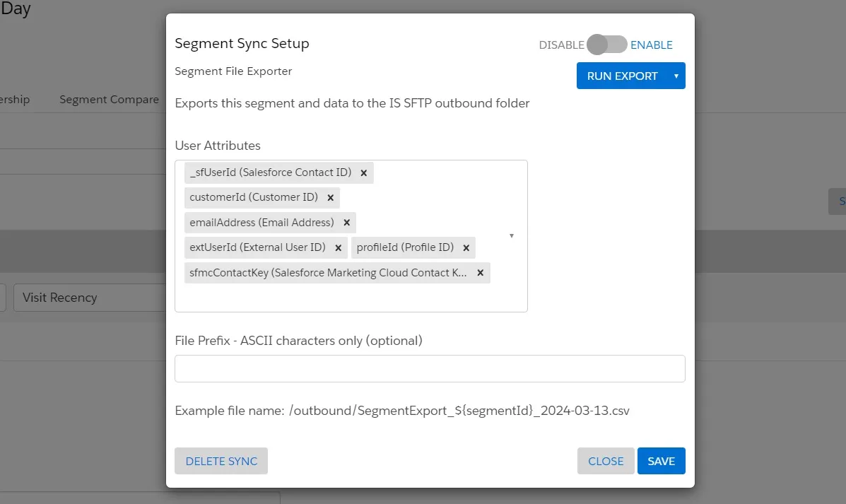
Task: Delete the sync configuration
Action: [x=221, y=461]
